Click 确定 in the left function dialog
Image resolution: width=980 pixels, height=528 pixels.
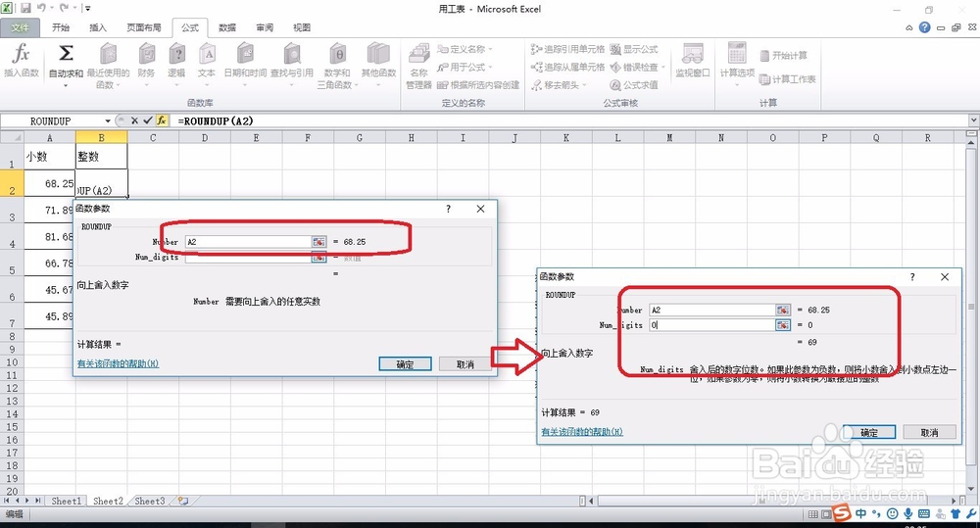405,364
